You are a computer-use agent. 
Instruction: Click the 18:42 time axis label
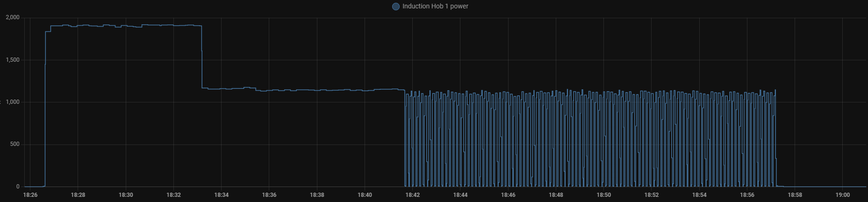click(x=412, y=195)
